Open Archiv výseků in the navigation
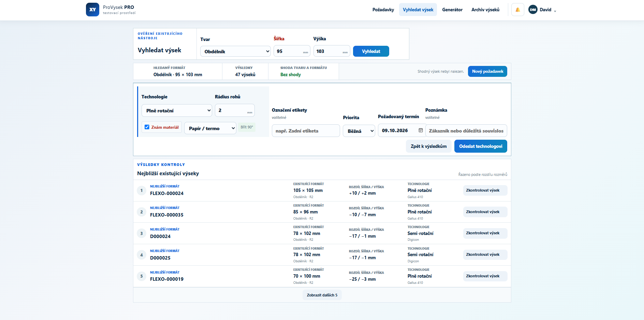The width and height of the screenshot is (644, 320). [x=485, y=10]
